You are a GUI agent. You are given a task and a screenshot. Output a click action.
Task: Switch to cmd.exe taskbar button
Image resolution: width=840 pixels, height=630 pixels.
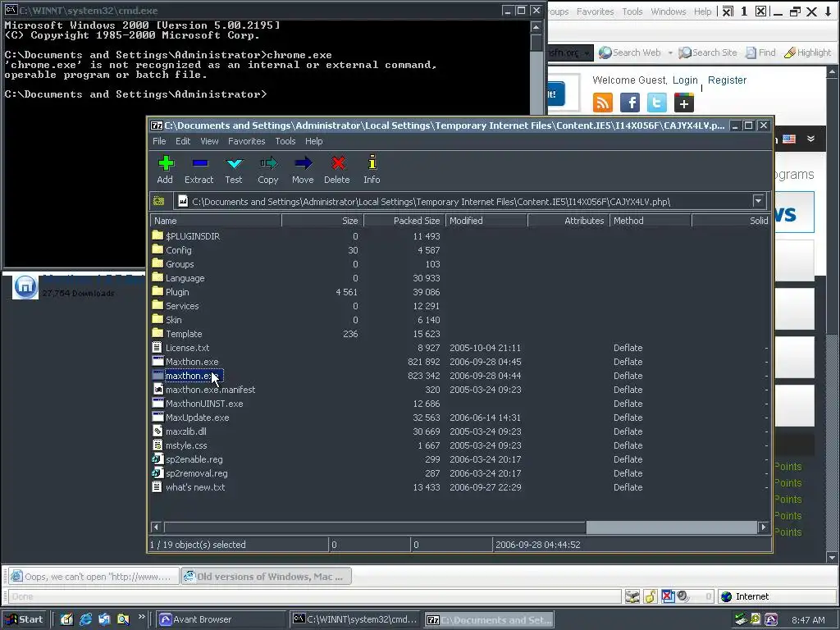click(x=355, y=619)
